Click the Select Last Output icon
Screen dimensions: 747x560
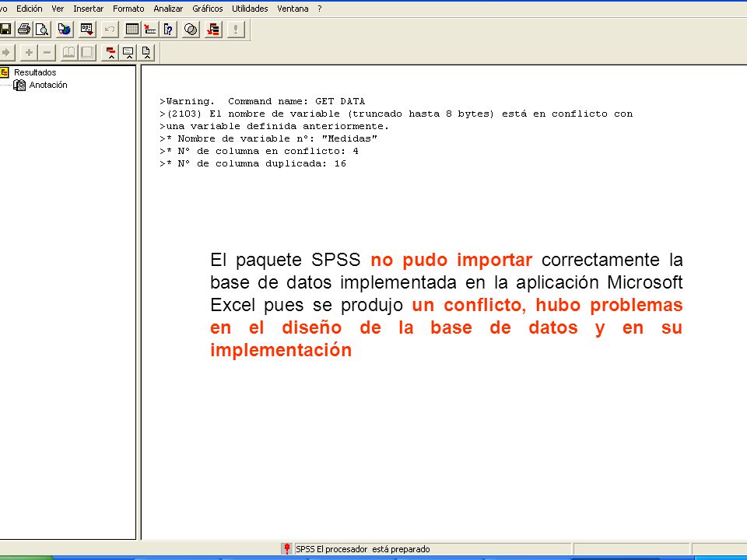(x=213, y=30)
